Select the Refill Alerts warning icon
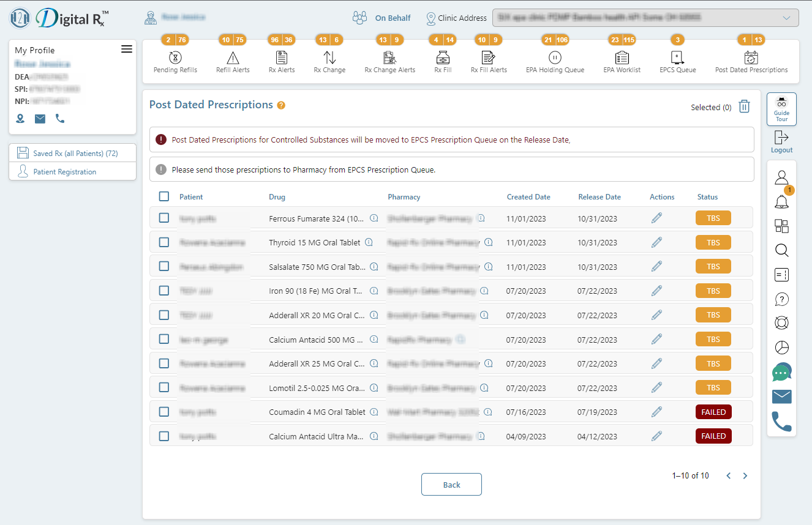This screenshot has width=812, height=525. (x=233, y=57)
